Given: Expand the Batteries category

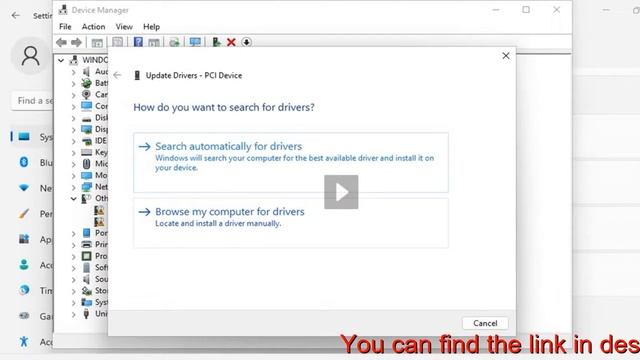Looking at the screenshot, I should pos(73,83).
